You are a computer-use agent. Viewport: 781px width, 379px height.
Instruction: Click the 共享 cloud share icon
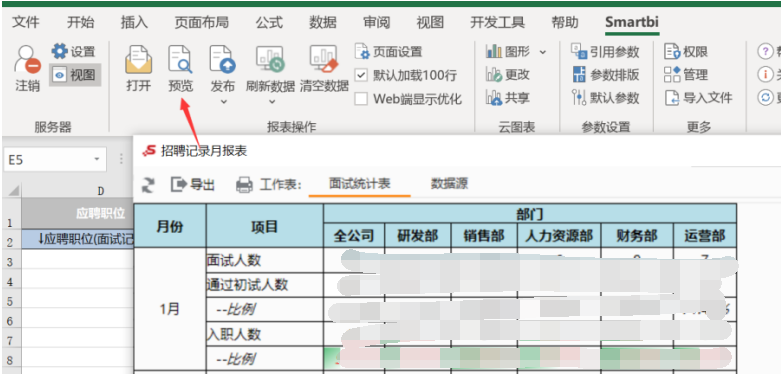pyautogui.click(x=494, y=98)
